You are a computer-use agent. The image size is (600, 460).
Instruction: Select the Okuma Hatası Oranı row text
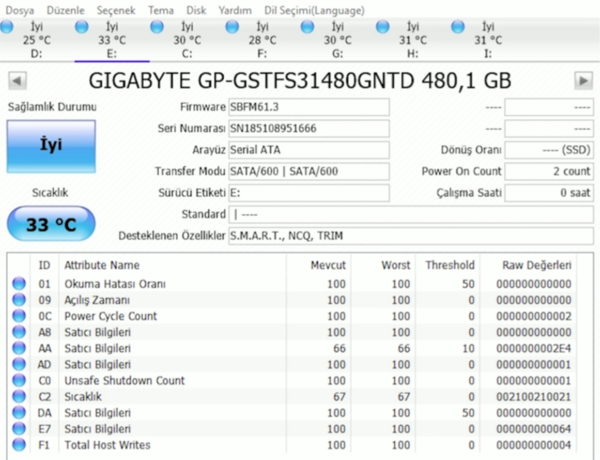coord(115,284)
